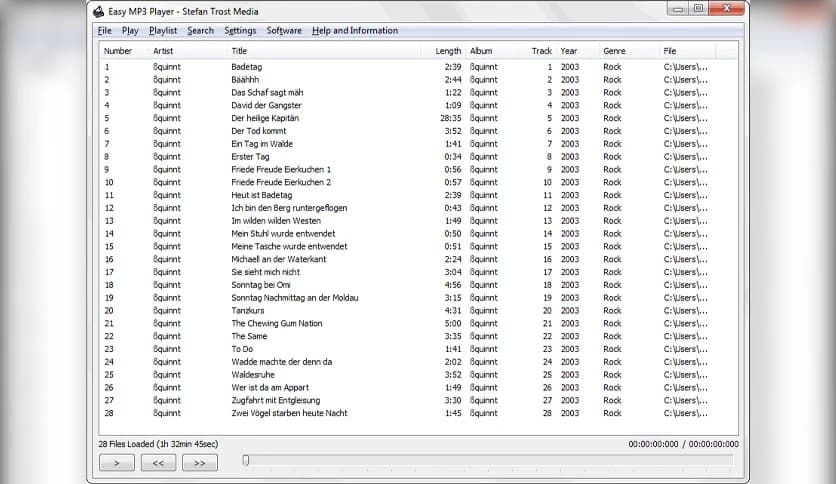Click the next track button
Viewport: 836px width, 484px height.
tap(200, 463)
